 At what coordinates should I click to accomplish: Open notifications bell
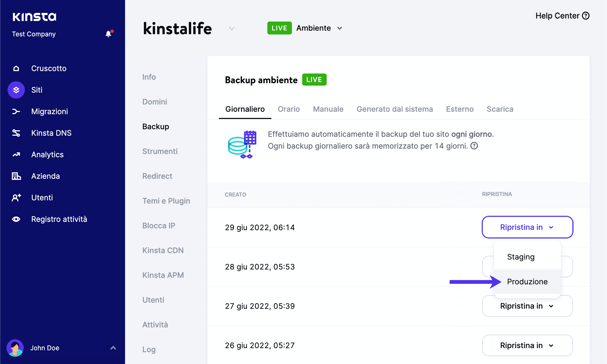tap(109, 34)
